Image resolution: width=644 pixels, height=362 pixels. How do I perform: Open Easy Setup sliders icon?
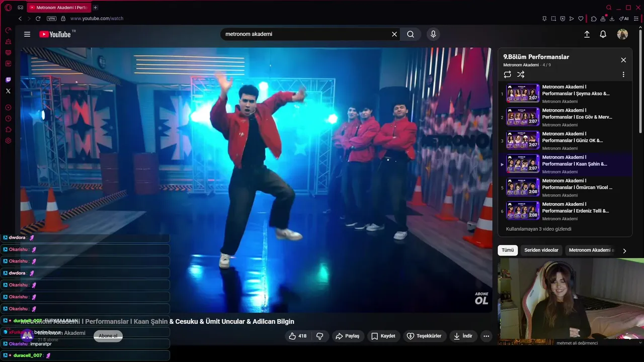637,19
